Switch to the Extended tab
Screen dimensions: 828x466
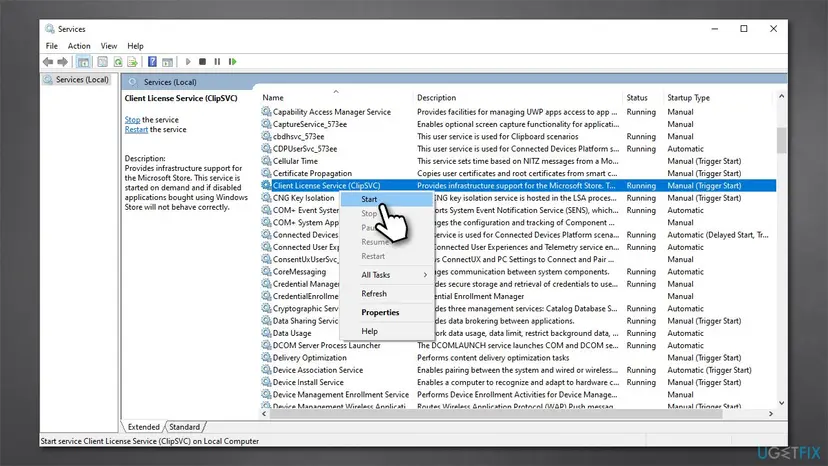click(144, 427)
